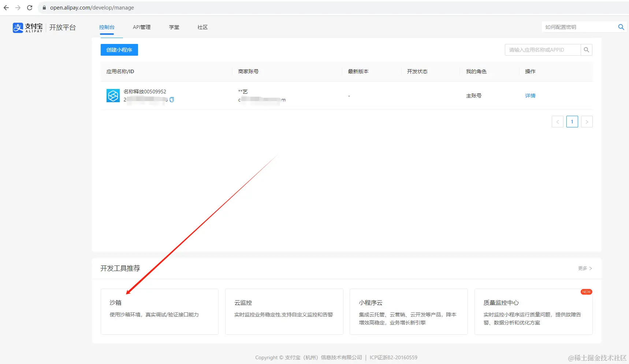Click the app name 名称释放00509952
This screenshot has width=629, height=364.
(145, 92)
